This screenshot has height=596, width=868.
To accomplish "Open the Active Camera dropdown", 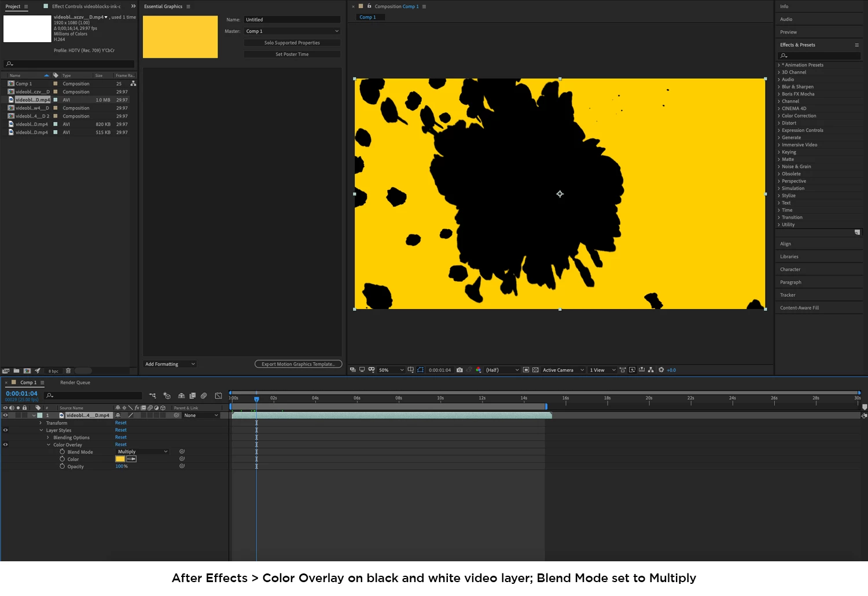I will pyautogui.click(x=563, y=370).
